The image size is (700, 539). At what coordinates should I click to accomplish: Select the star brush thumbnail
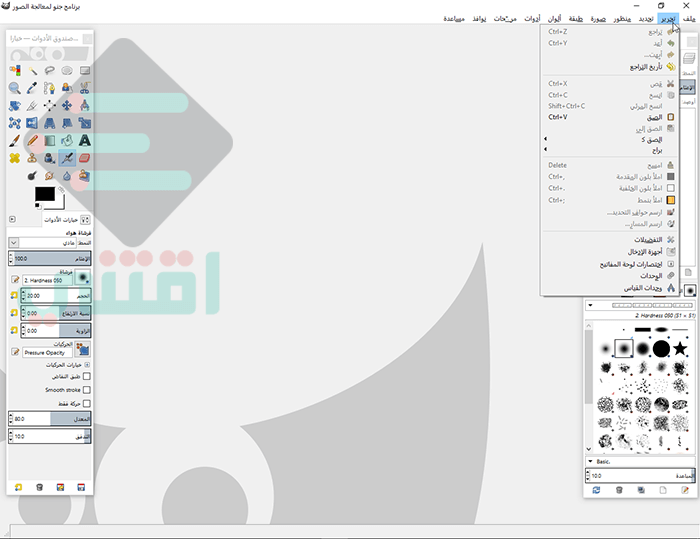click(x=680, y=348)
